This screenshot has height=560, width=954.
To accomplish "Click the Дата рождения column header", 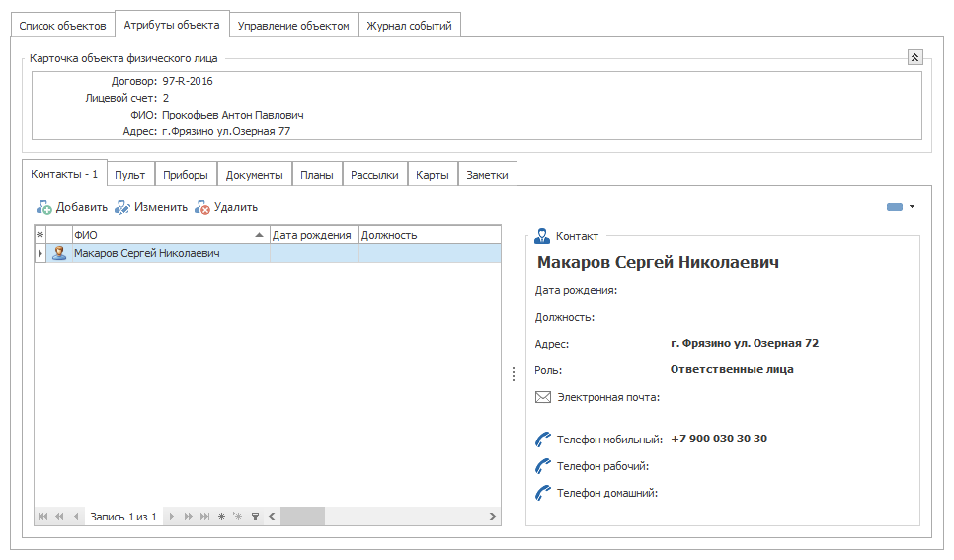I will click(314, 235).
